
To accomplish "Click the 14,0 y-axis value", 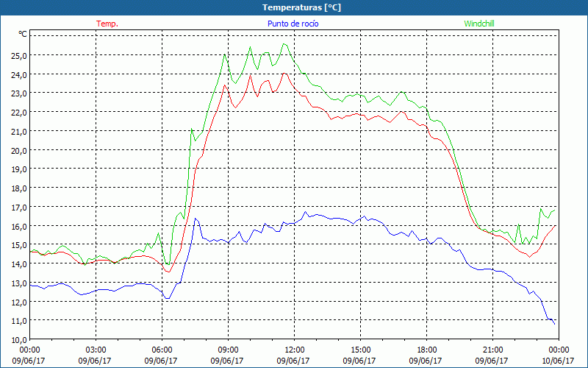I will click(19, 264).
